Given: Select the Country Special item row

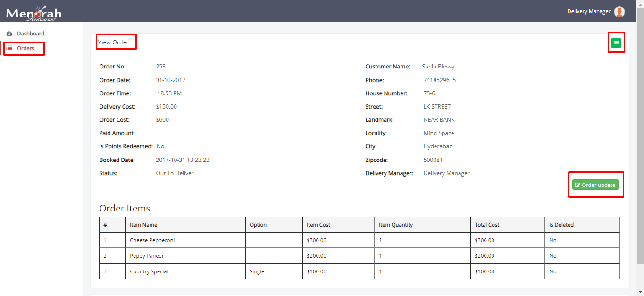Looking at the screenshot, I should [149, 271].
